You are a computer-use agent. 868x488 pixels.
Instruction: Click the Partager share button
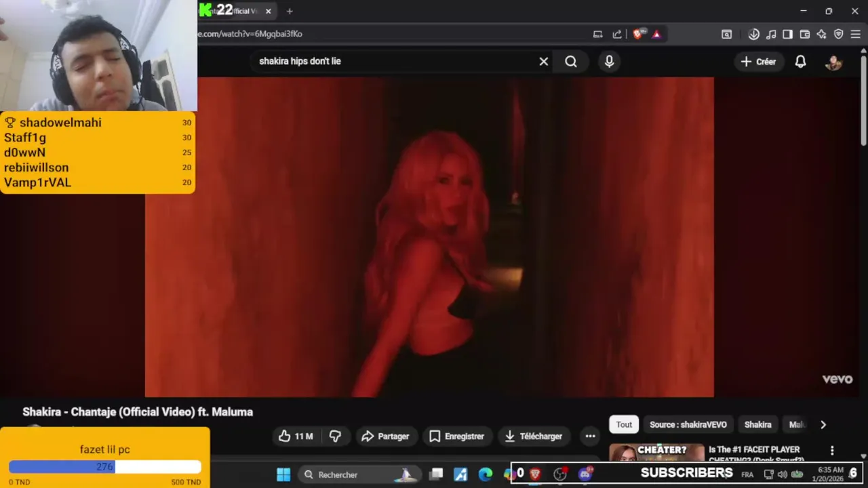[x=385, y=436]
